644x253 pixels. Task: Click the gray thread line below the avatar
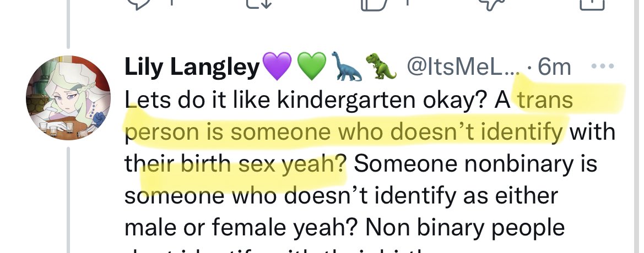[x=68, y=200]
